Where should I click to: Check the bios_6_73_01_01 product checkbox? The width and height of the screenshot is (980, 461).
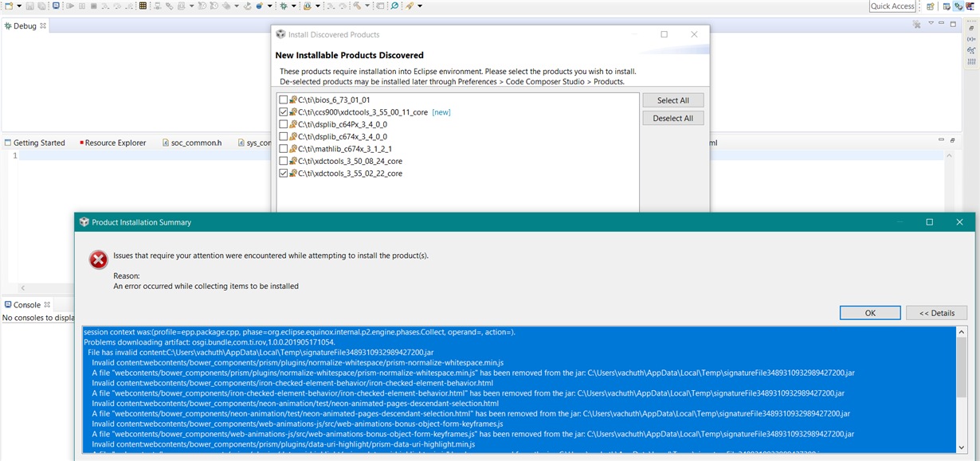[283, 100]
